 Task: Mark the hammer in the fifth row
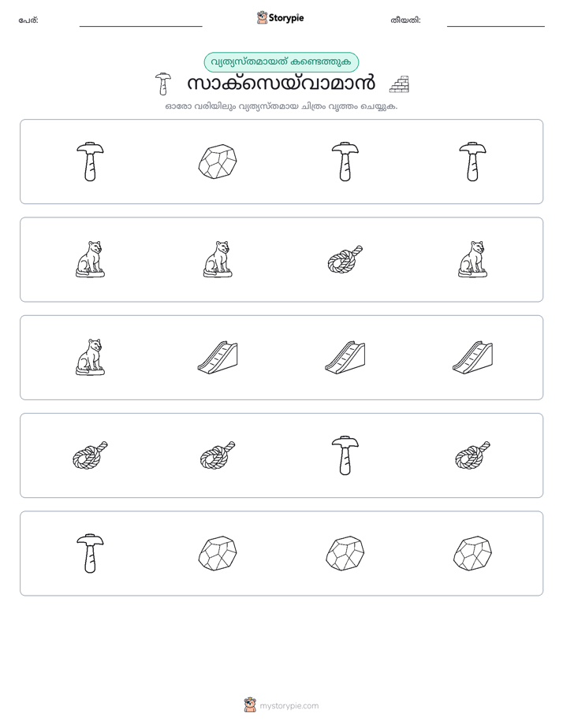click(90, 553)
